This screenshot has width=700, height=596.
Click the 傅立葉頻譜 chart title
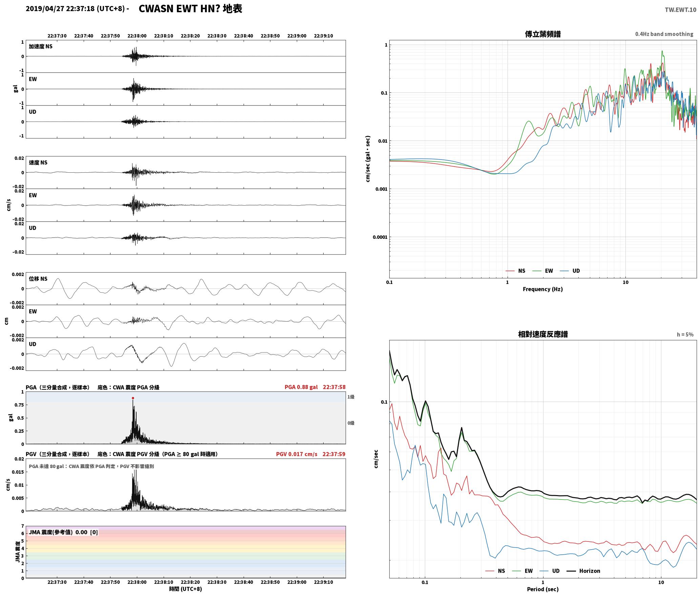coord(543,34)
